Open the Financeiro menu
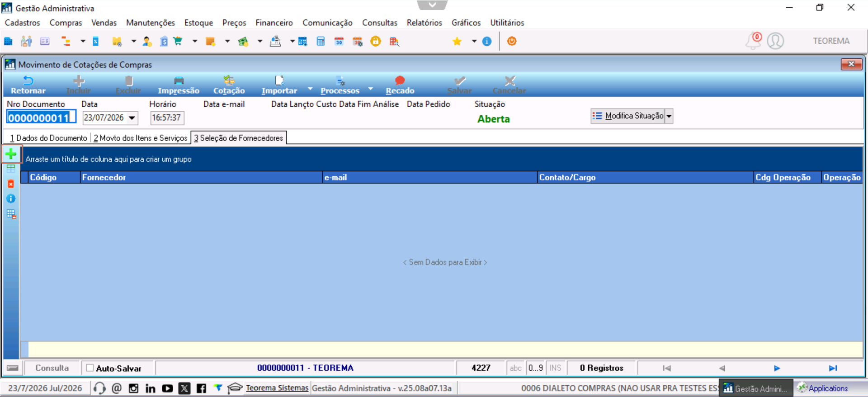Viewport: 868px width, 397px height. tap(274, 23)
